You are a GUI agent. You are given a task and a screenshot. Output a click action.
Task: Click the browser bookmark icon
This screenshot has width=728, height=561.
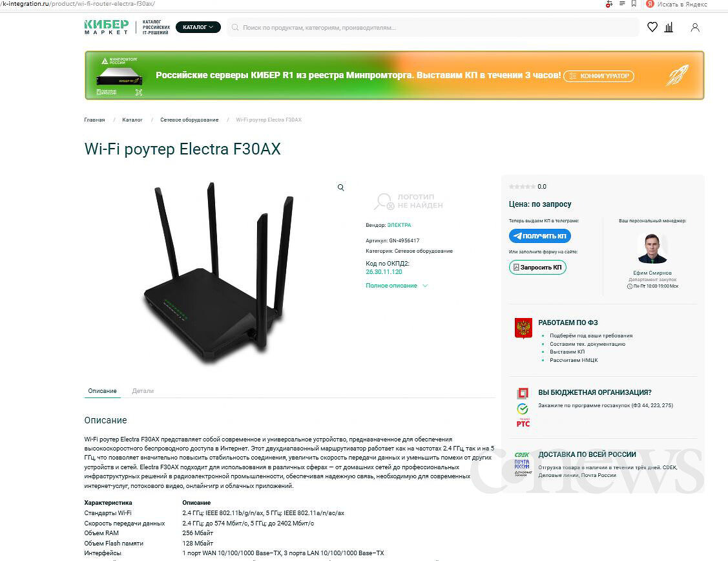[x=634, y=4]
